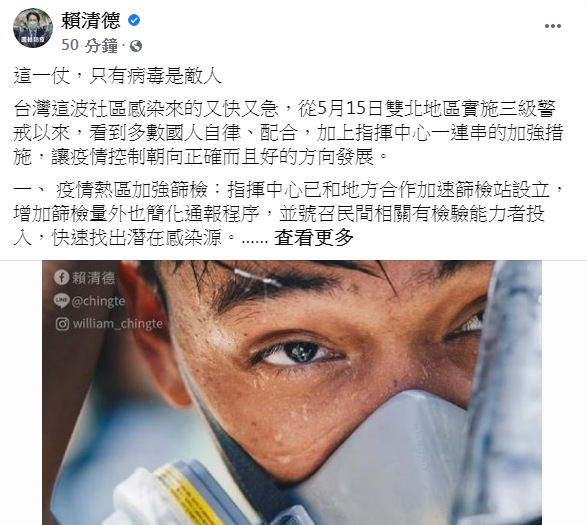Click the 團結防疫 banner on avatar
This screenshot has height=525, width=587.
click(33, 40)
